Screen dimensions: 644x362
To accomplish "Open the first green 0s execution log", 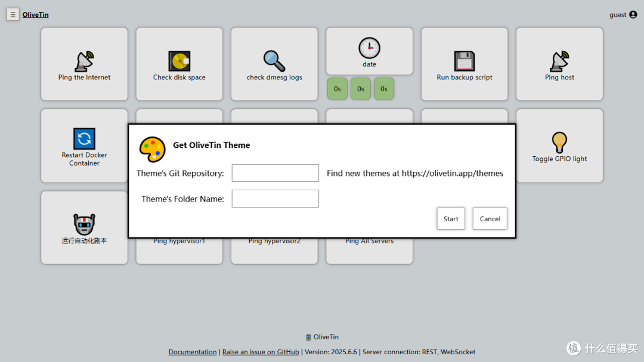I will click(x=337, y=89).
